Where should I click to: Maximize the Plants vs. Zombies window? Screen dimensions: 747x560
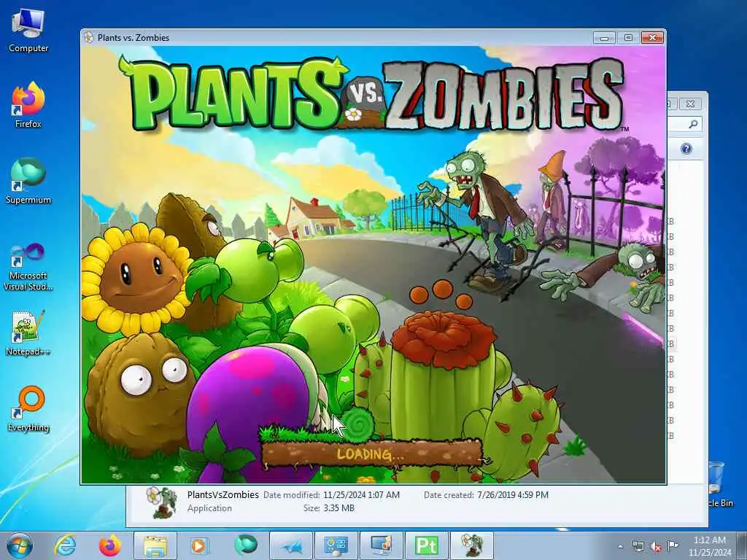tap(628, 38)
